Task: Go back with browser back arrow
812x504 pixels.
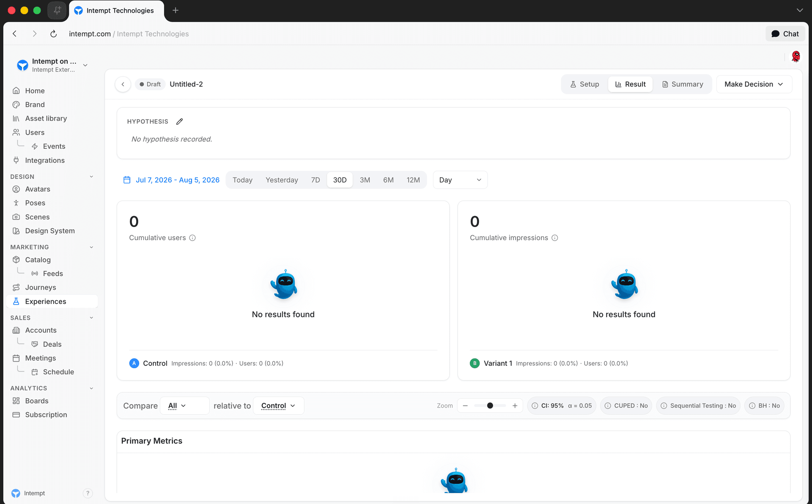Action: click(14, 34)
